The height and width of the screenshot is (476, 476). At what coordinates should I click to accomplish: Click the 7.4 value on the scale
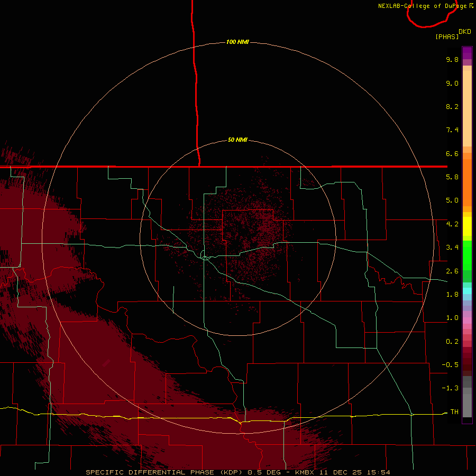click(452, 130)
